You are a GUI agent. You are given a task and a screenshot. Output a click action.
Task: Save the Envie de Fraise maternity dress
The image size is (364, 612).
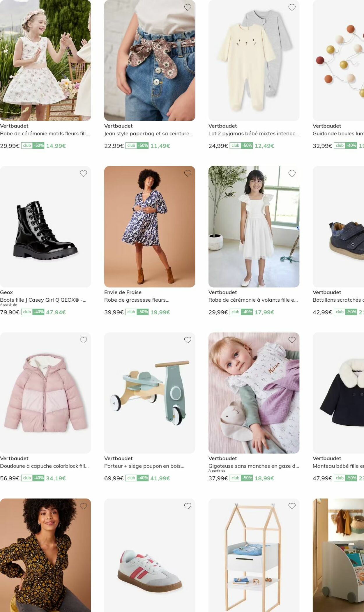pos(188,174)
